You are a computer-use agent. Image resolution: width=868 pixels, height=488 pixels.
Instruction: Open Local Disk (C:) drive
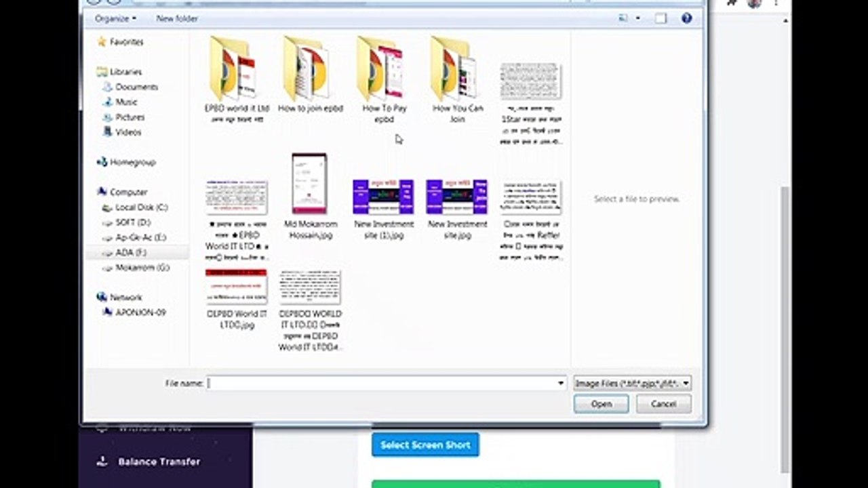coord(134,207)
